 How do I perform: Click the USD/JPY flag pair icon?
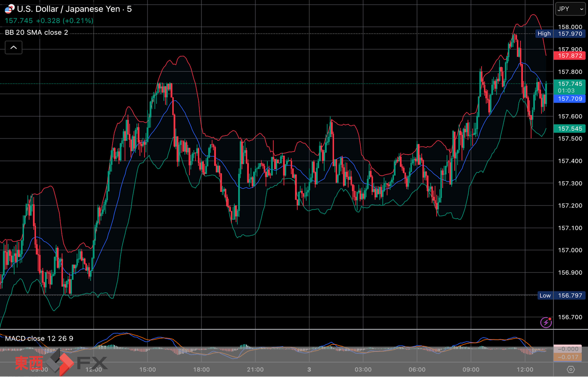point(9,9)
